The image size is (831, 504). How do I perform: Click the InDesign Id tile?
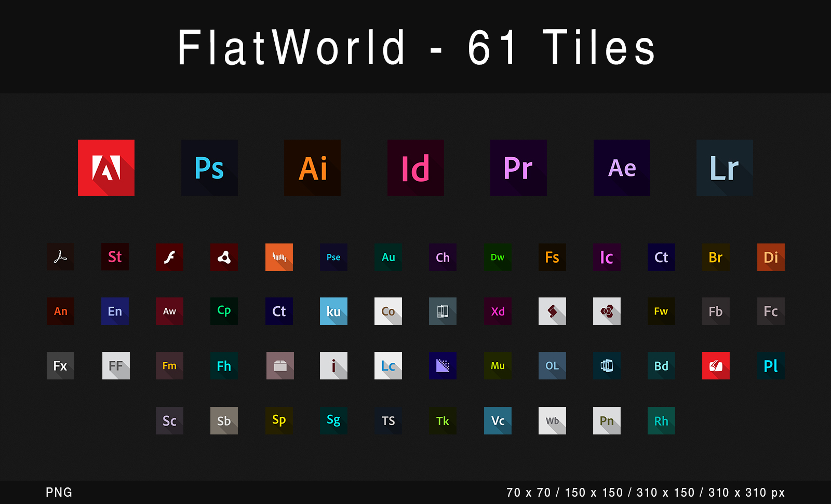[x=415, y=168]
